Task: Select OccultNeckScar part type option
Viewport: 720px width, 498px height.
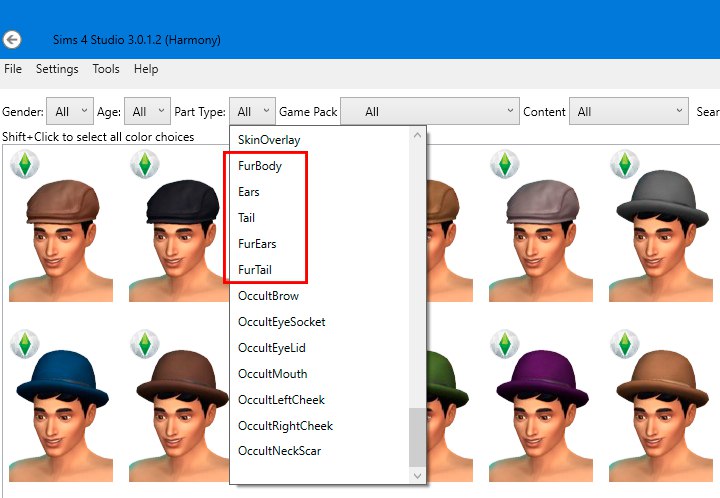Action: (x=279, y=452)
